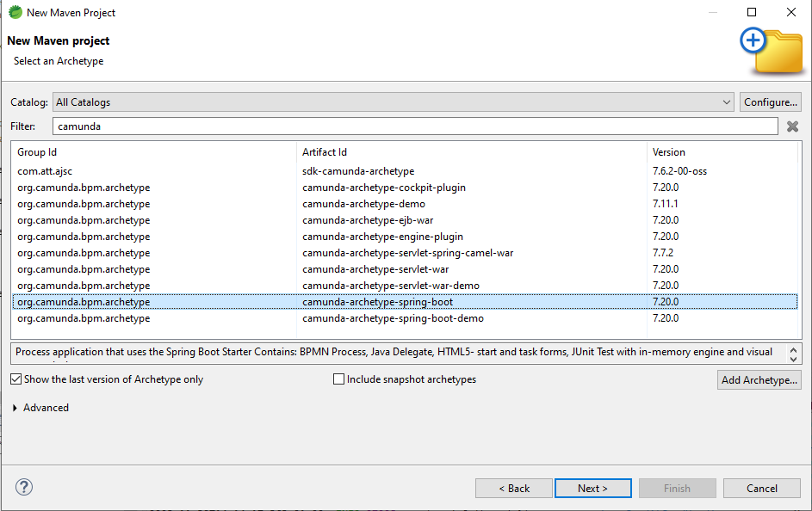The image size is (812, 511).
Task: Select camunda-archetype-servlet-spring-camel-war row
Action: [405, 253]
